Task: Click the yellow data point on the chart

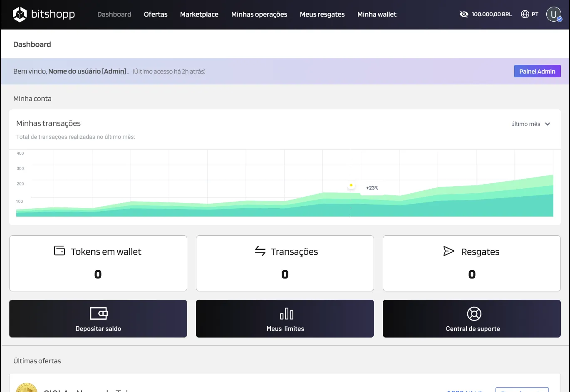Action: 351,185
